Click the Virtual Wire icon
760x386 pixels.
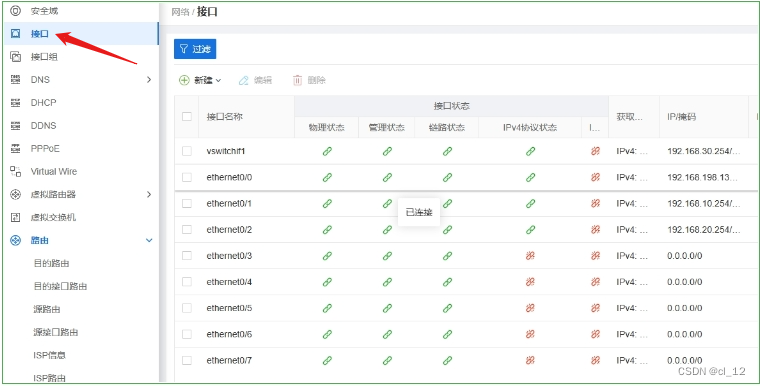point(16,171)
